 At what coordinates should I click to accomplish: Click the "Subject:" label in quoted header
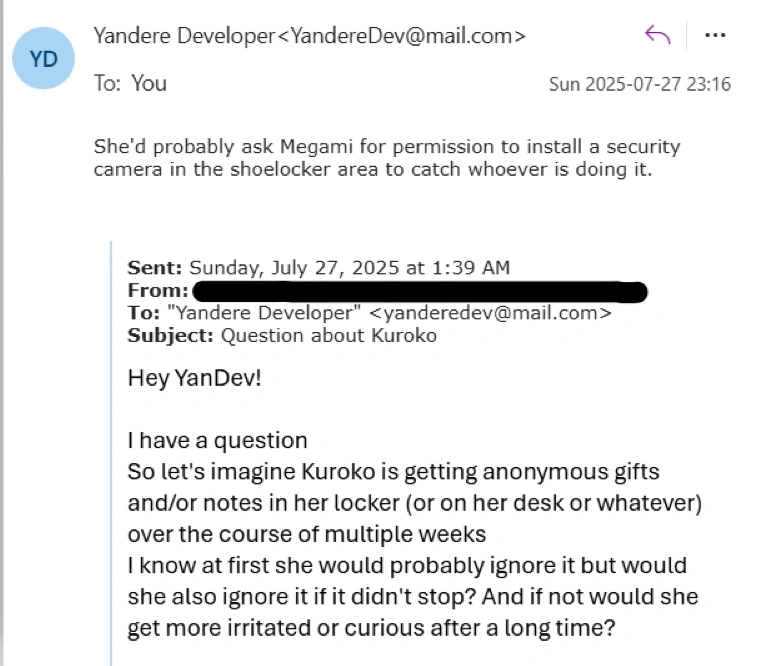[x=170, y=335]
